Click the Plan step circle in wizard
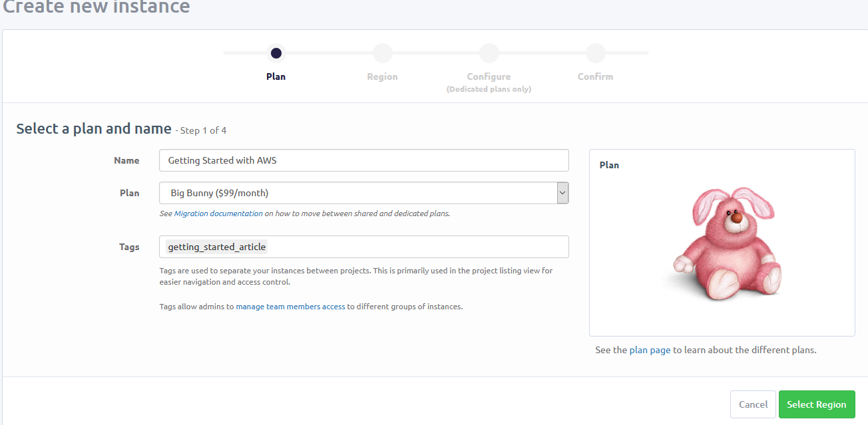Viewport: 868px width, 425px height. 276,53
